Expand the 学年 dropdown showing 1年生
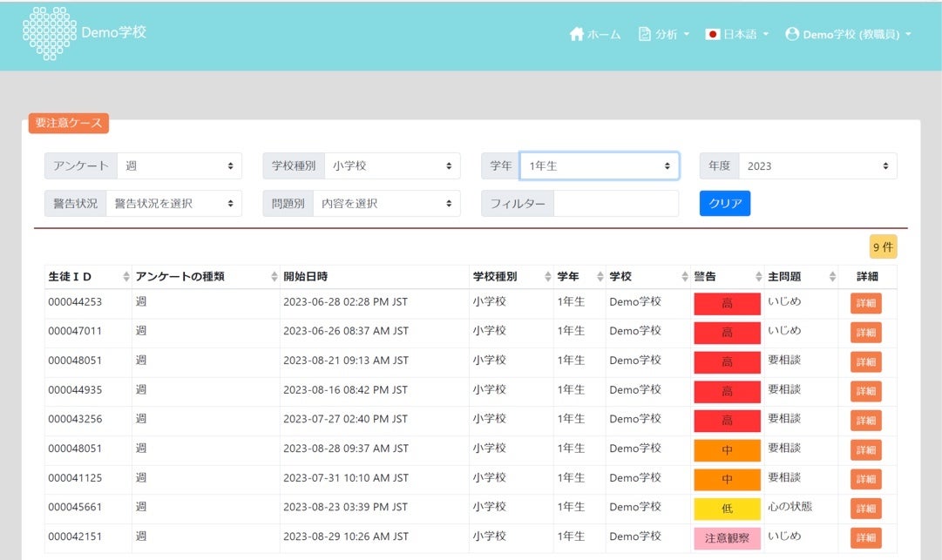942x560 pixels. [x=599, y=165]
